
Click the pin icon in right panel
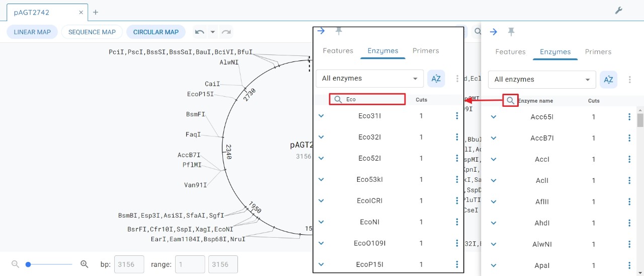coord(511,32)
